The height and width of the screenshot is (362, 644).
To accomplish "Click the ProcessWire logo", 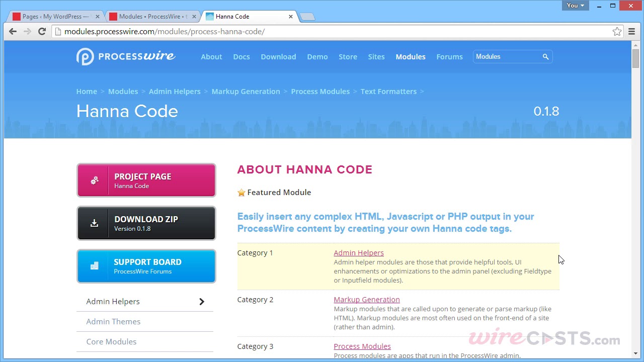I will click(x=126, y=56).
